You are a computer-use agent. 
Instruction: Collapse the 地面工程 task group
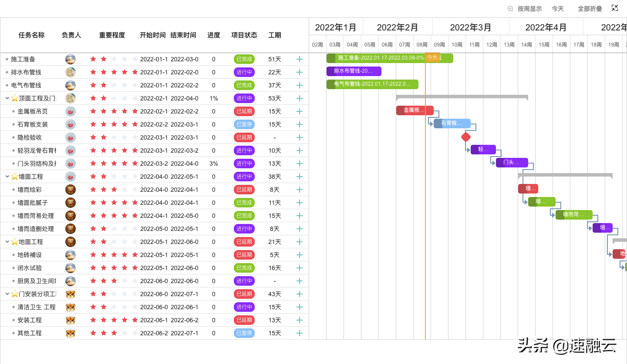[x=7, y=242]
